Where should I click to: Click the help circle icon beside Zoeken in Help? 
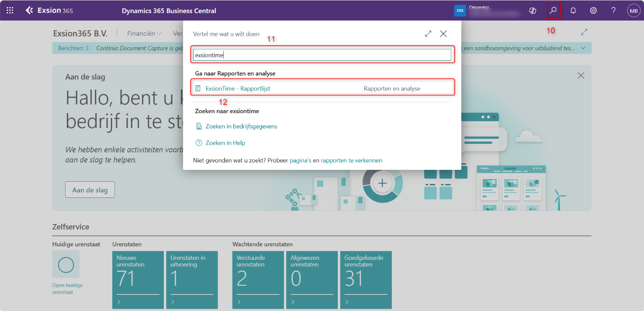click(199, 143)
